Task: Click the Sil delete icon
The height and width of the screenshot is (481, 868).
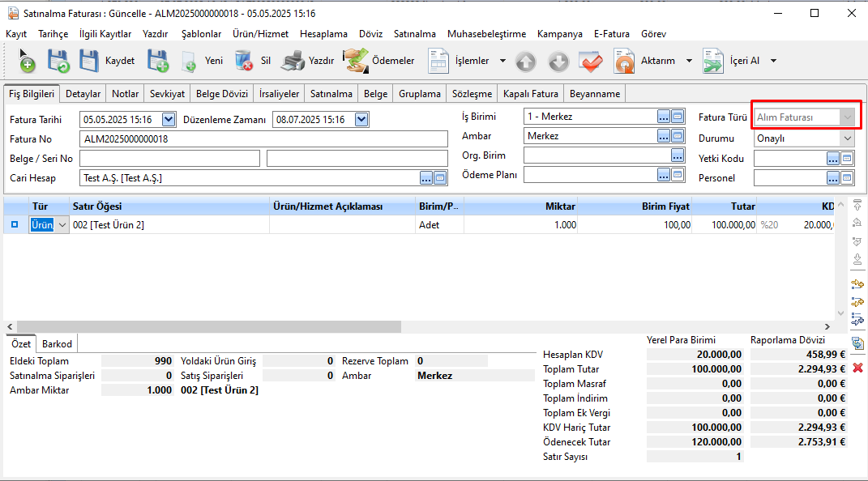Action: tap(244, 61)
